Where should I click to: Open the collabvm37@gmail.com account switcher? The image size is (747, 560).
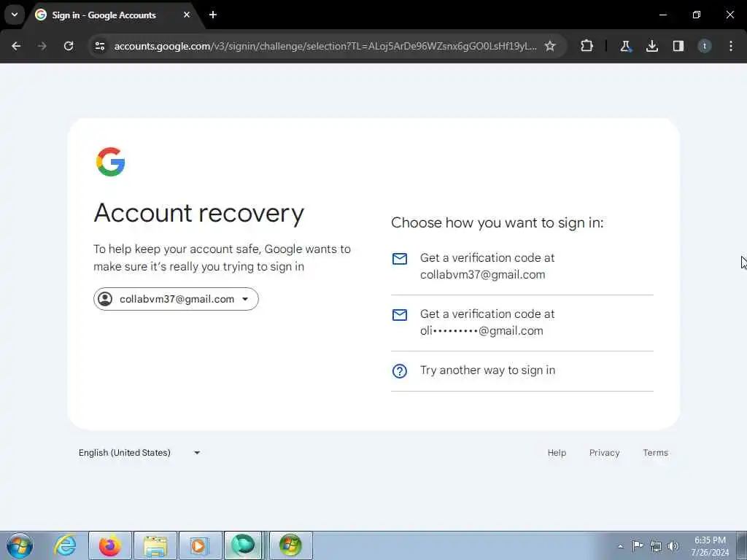(176, 299)
